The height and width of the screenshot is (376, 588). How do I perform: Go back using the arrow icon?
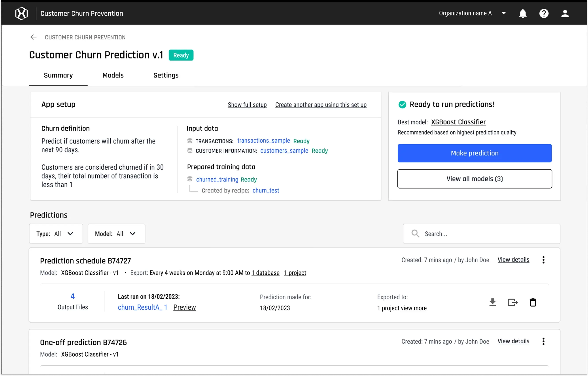pyautogui.click(x=34, y=37)
